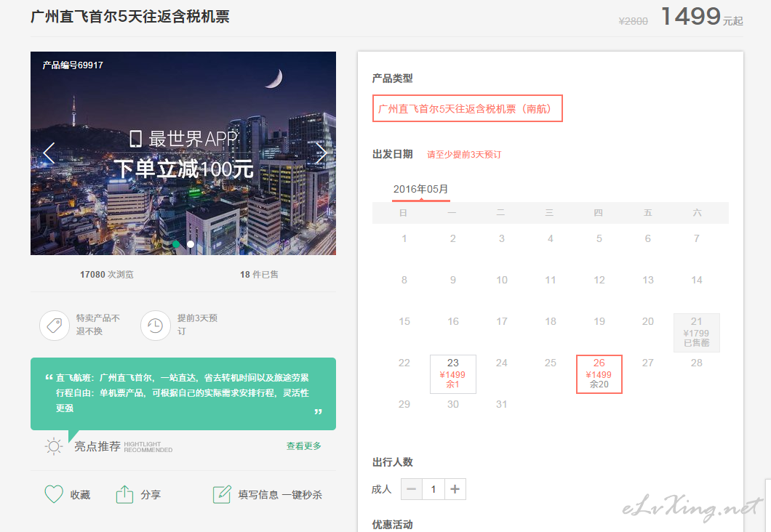Click the 优惠活动 heading
The height and width of the screenshot is (532, 771).
point(392,525)
